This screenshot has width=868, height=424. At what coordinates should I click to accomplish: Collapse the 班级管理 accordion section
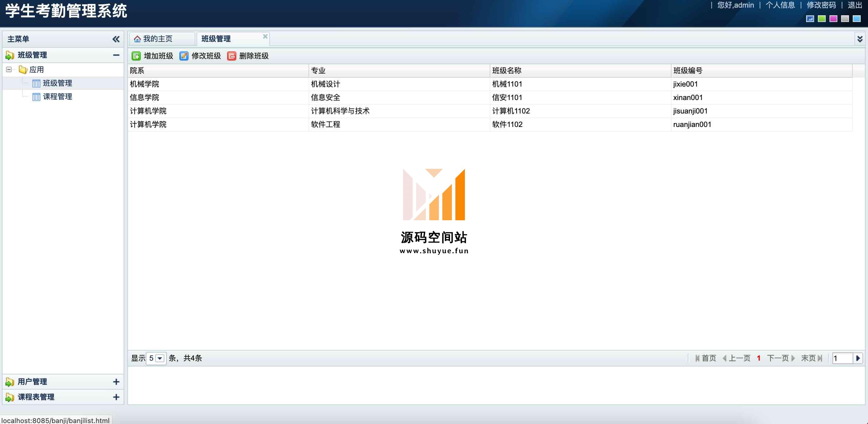coord(116,55)
